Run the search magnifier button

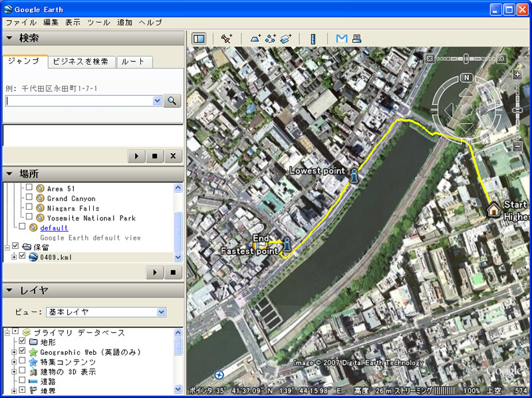point(172,101)
